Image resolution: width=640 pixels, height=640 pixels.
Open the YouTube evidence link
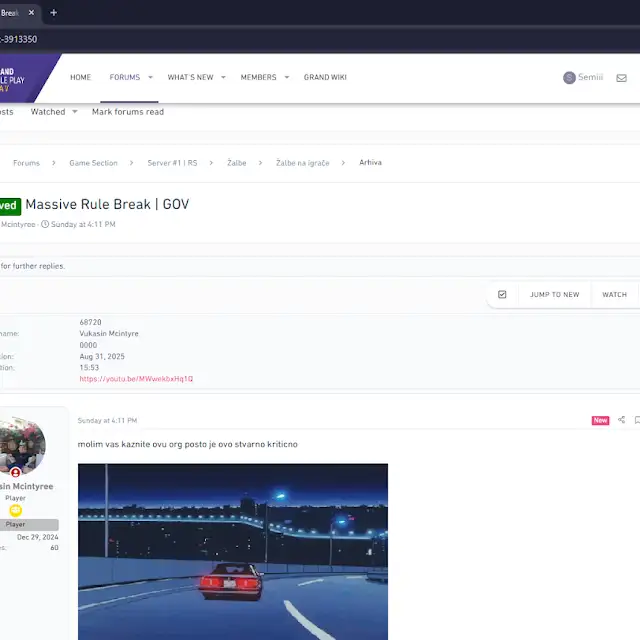pyautogui.click(x=136, y=379)
